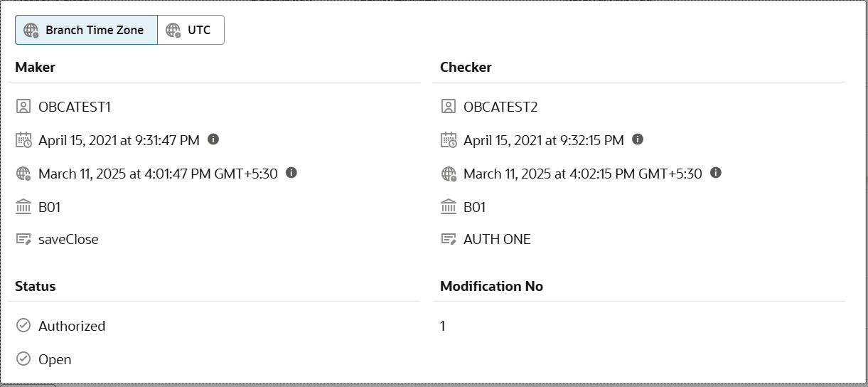Click the AUTH ONE remarks note icon

449,239
